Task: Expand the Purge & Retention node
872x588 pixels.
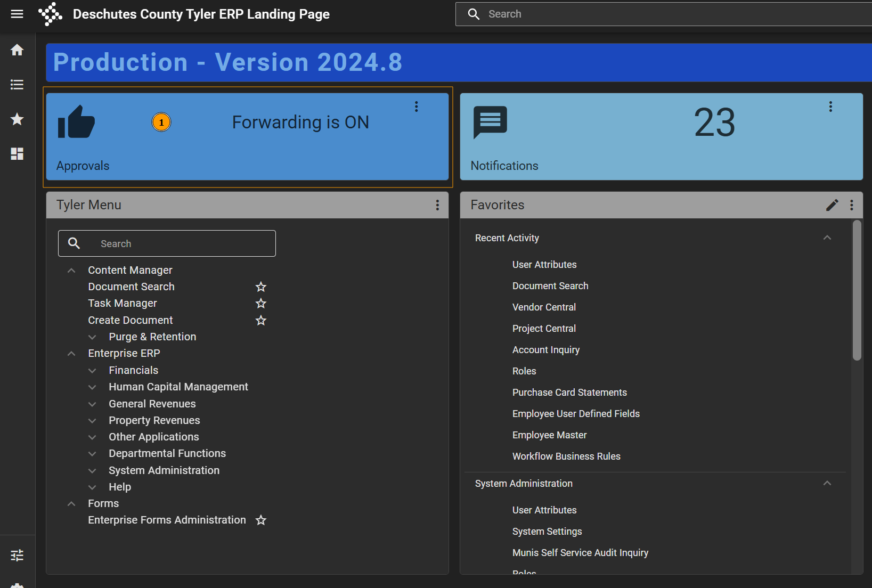Action: [92, 337]
